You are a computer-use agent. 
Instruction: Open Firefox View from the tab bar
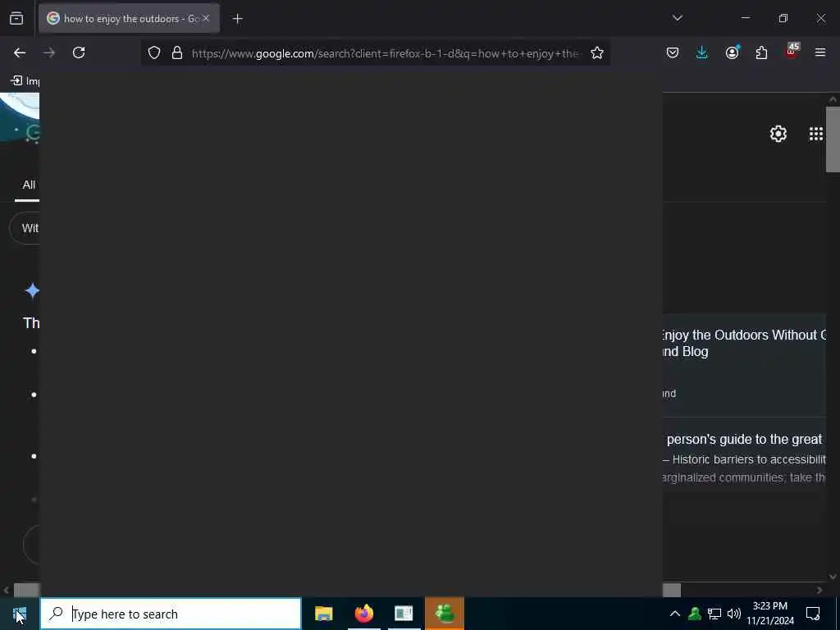click(x=16, y=19)
